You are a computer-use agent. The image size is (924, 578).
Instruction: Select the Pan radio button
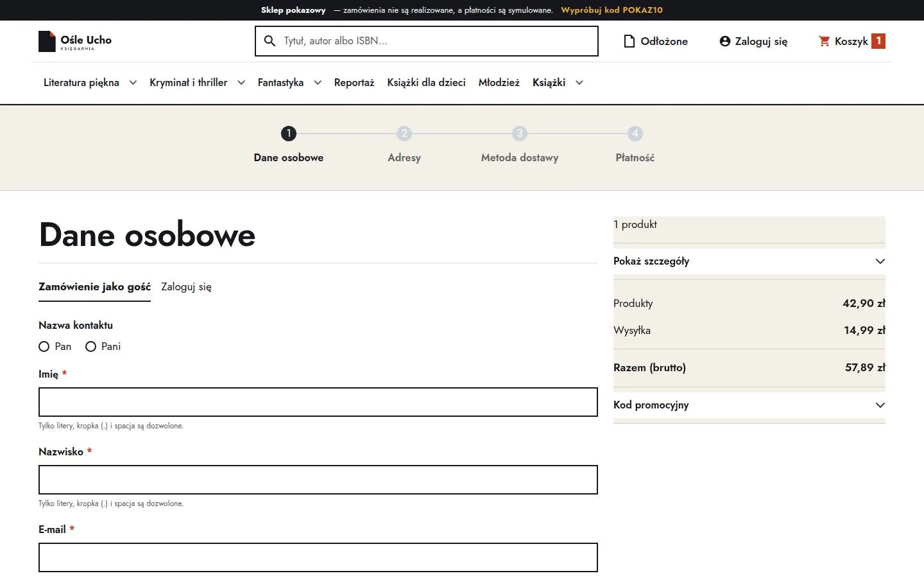tap(44, 347)
